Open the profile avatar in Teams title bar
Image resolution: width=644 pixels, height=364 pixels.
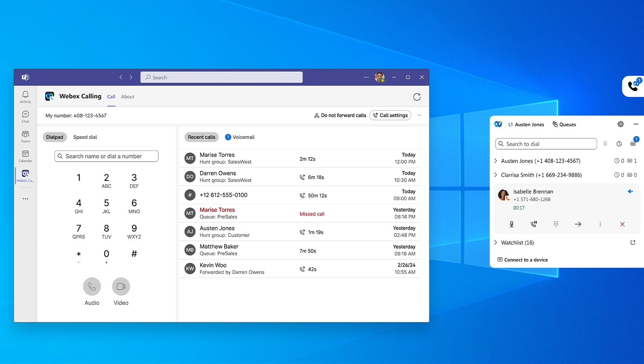pos(379,77)
